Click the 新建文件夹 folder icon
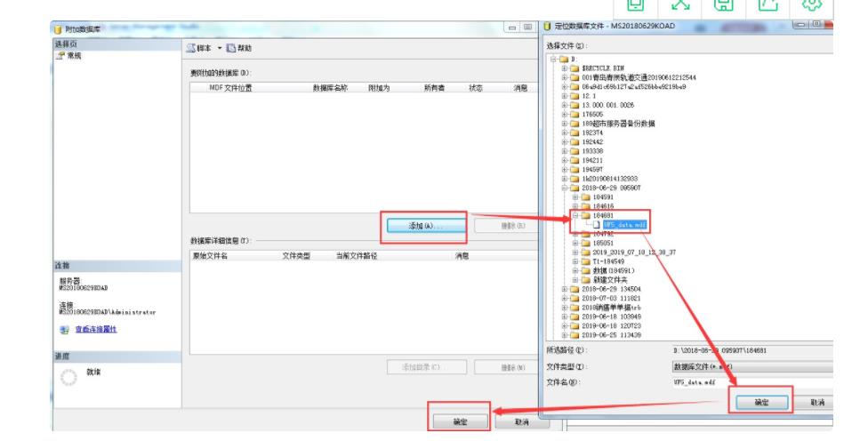 584,280
